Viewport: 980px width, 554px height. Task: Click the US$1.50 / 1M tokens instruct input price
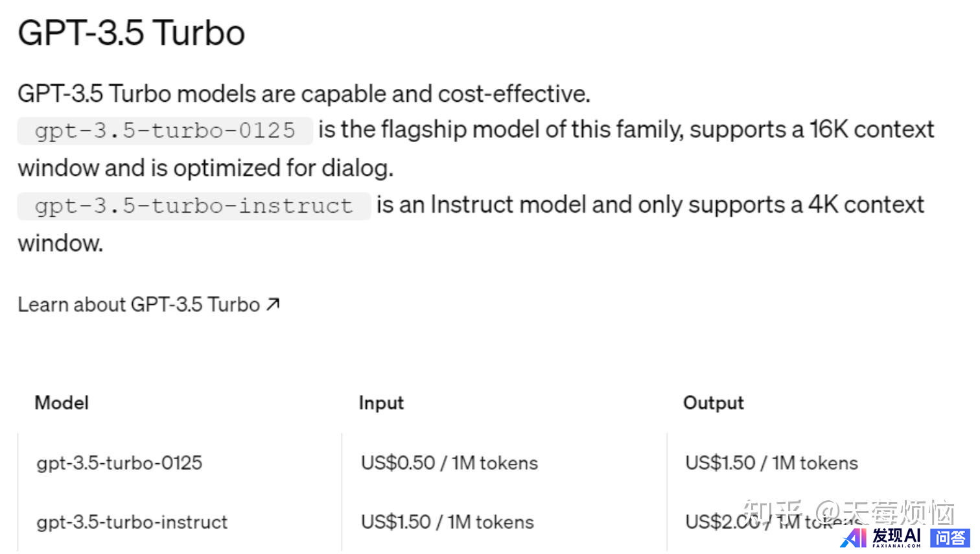coord(447,522)
